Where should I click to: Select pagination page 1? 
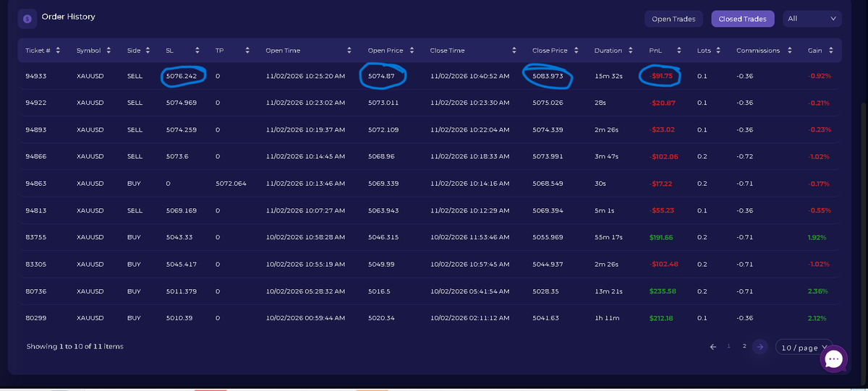(729, 347)
